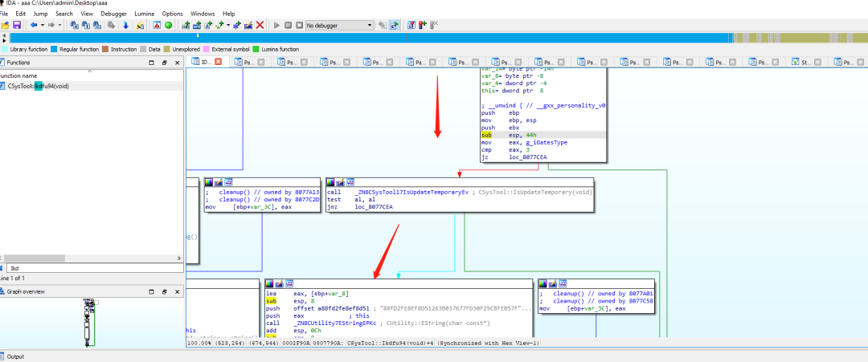
Task: Close the Graph overview panel
Action: click(x=177, y=292)
